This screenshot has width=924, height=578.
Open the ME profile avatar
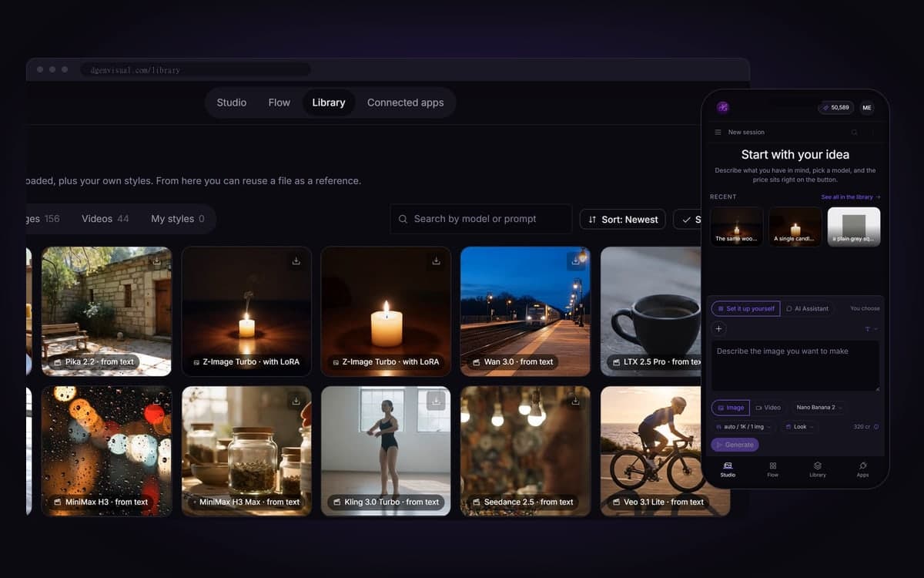tap(867, 108)
